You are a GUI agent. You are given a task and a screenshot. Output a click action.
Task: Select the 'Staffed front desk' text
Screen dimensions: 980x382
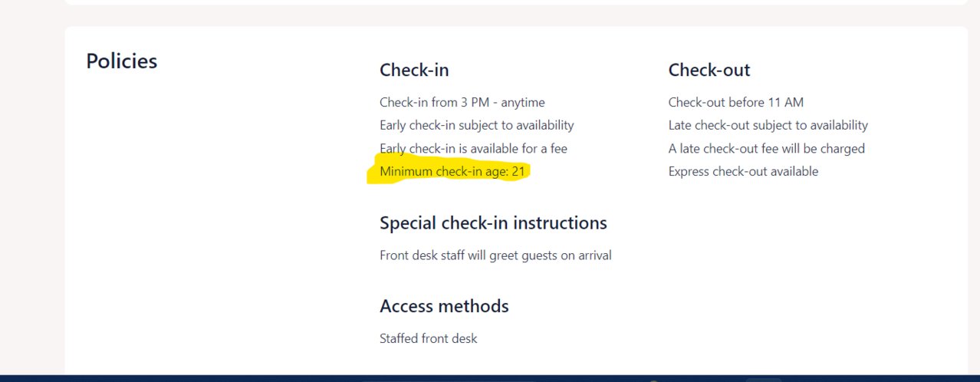(428, 338)
